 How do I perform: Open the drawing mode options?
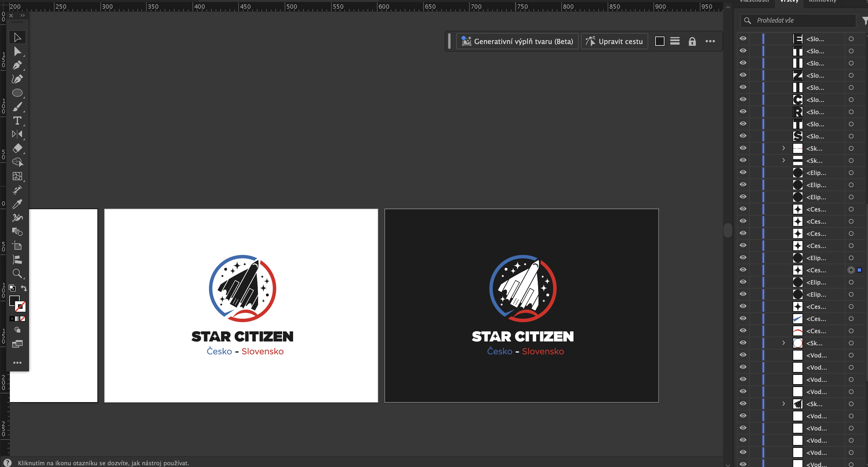(17, 330)
